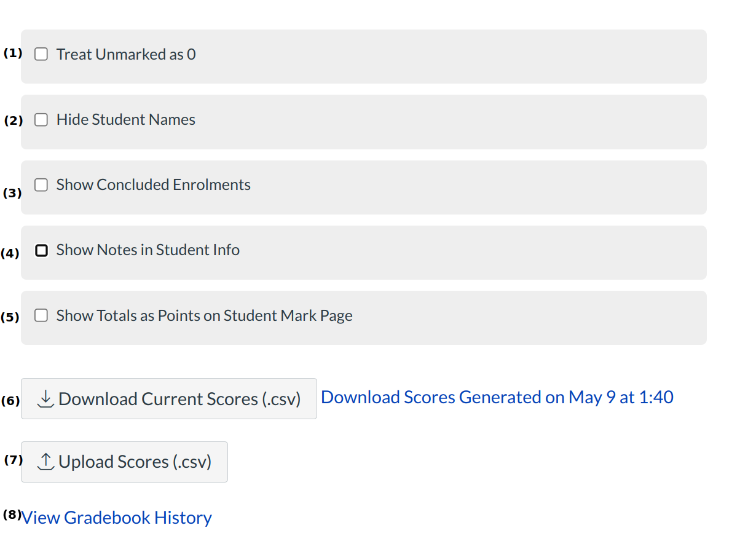Open the View Gradebook History link

coord(117,518)
